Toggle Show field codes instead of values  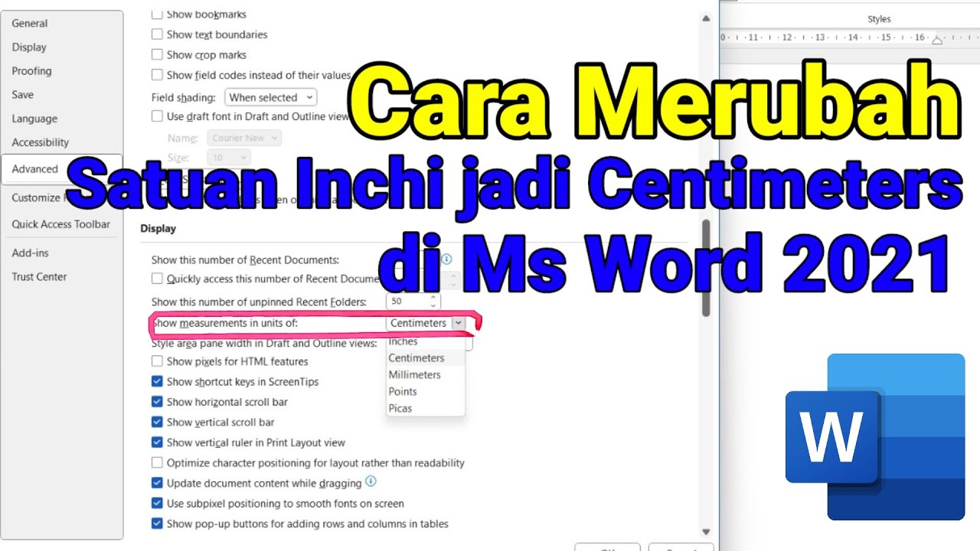coord(157,75)
